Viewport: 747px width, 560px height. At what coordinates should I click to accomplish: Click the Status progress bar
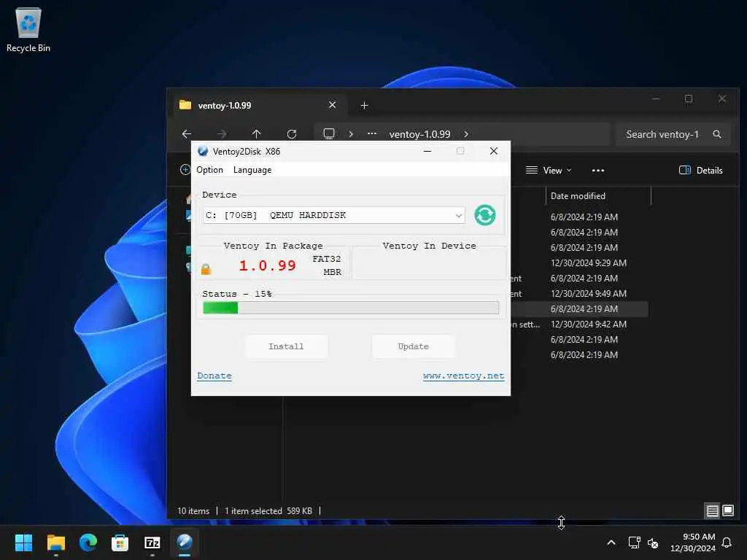tap(351, 308)
